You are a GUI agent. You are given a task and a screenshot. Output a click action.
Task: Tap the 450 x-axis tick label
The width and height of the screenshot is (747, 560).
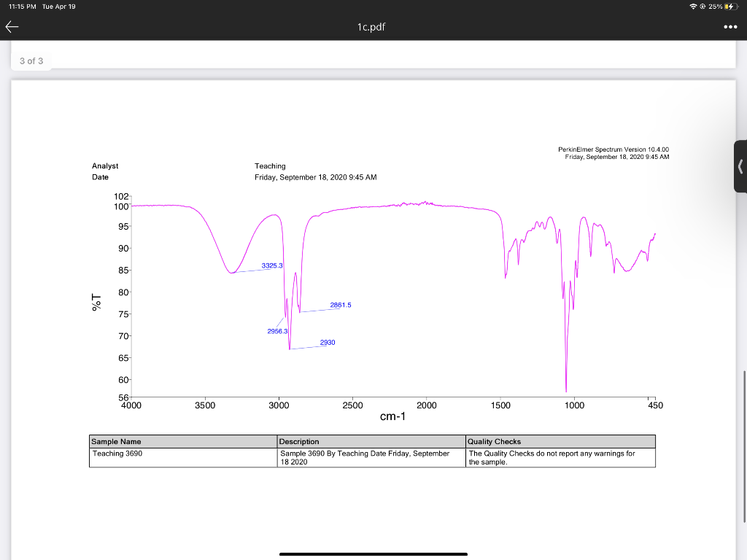click(x=656, y=405)
